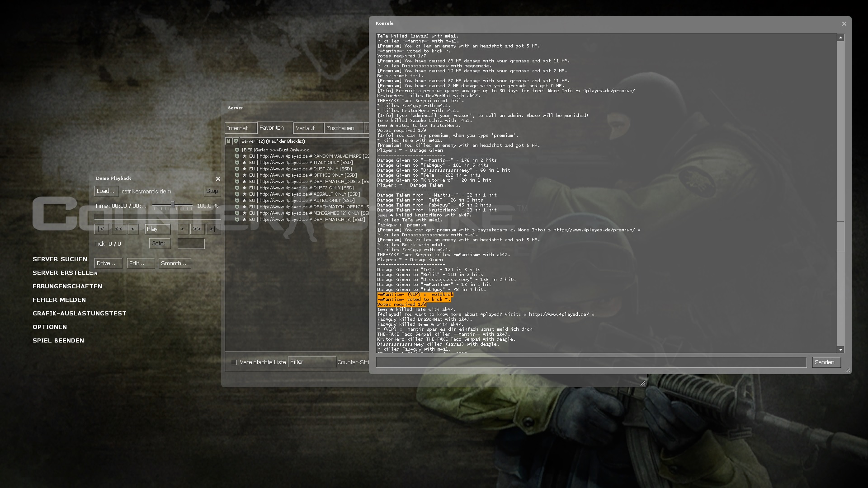
Task: Click the demo progress bar
Action: pos(157,217)
